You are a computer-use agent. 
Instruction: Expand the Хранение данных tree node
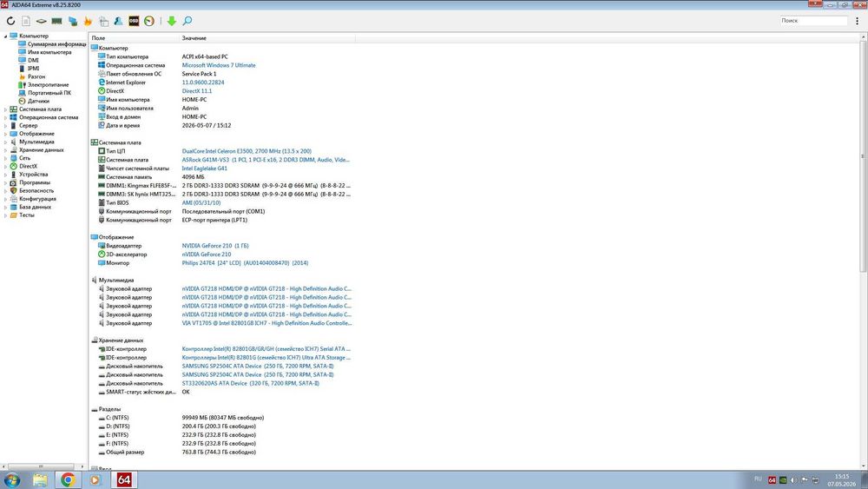(x=5, y=150)
